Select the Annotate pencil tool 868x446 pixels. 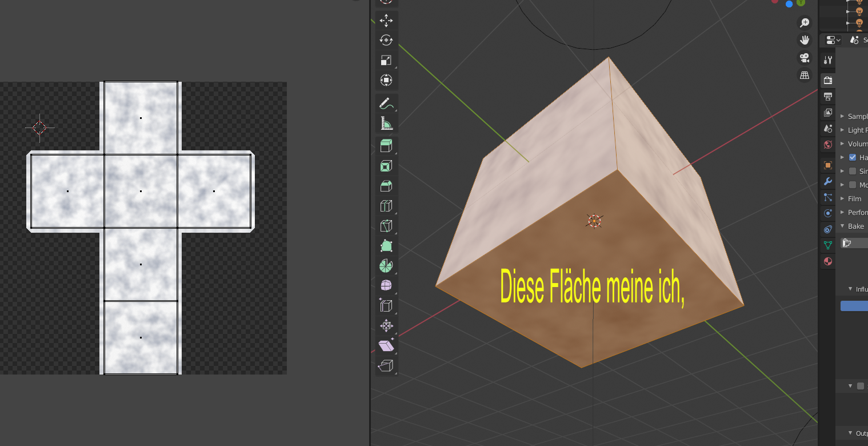(386, 104)
